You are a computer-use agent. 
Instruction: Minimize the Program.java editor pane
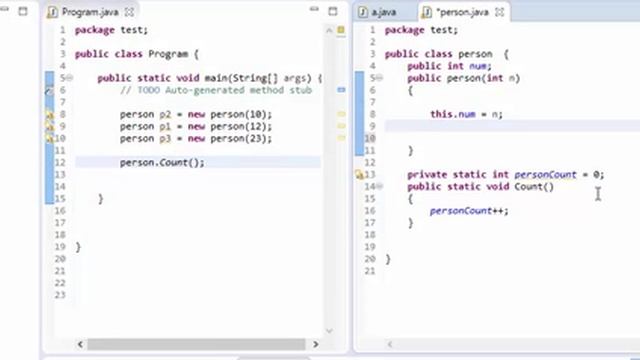click(314, 9)
